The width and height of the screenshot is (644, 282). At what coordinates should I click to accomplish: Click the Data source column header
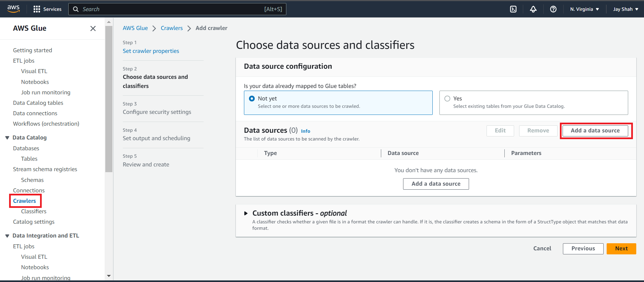coord(403,153)
